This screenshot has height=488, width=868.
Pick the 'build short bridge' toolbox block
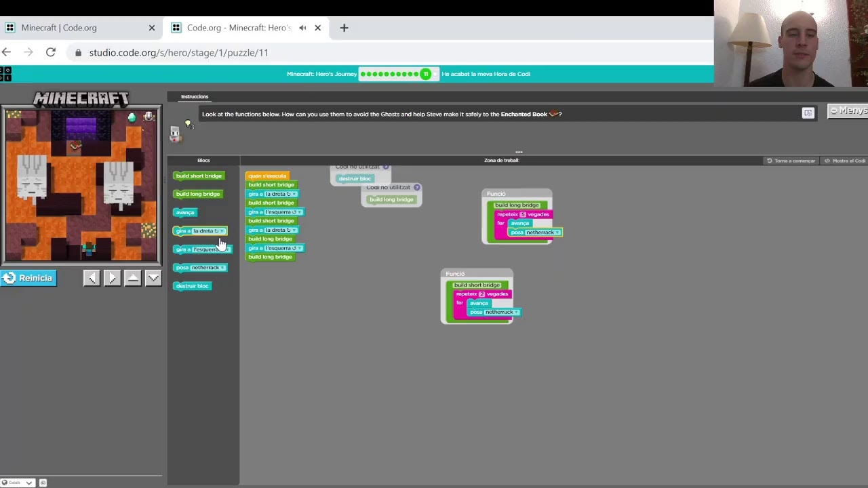pos(198,176)
